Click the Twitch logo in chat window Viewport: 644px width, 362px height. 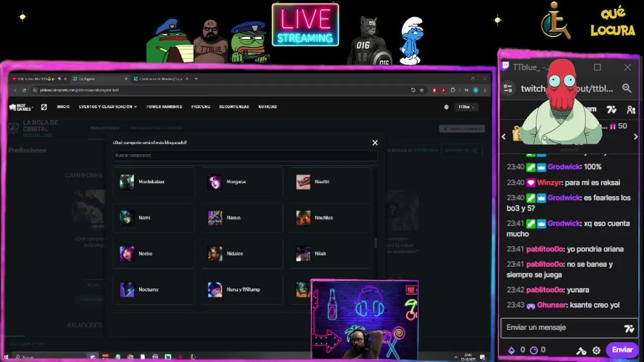point(506,67)
